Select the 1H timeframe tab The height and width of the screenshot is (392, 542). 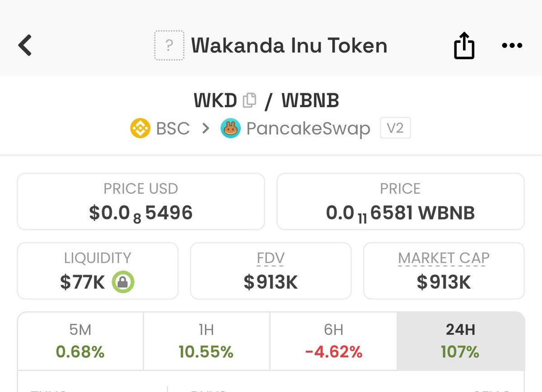tap(206, 341)
